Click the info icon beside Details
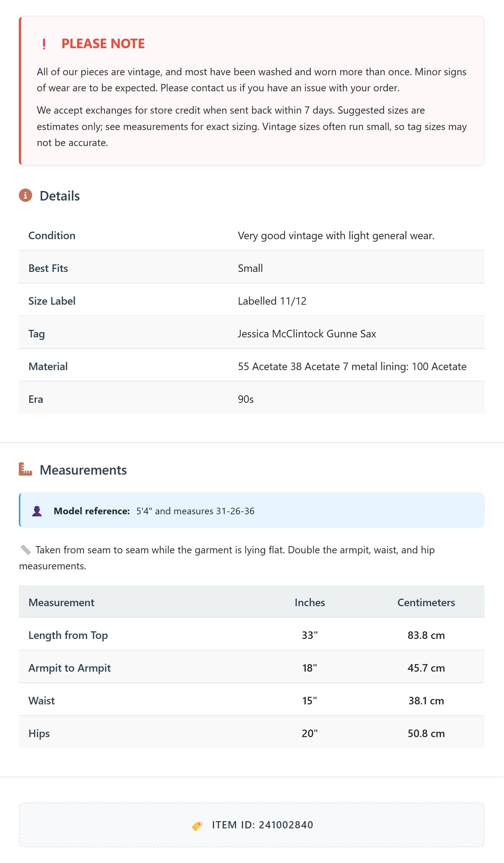The image size is (504, 863). coord(25,195)
